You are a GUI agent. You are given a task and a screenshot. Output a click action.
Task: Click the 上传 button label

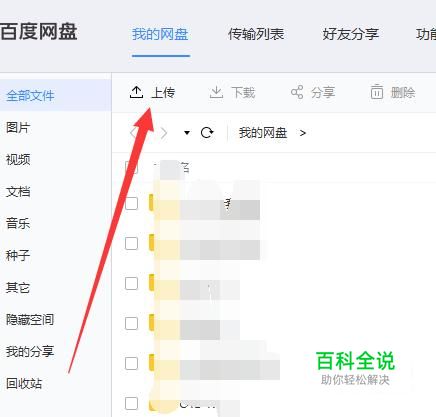(163, 92)
